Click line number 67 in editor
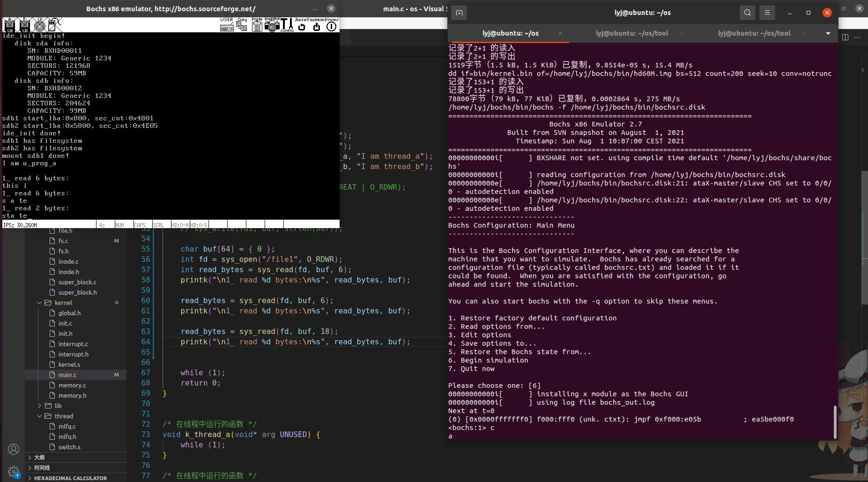The height and width of the screenshot is (482, 868). 146,372
